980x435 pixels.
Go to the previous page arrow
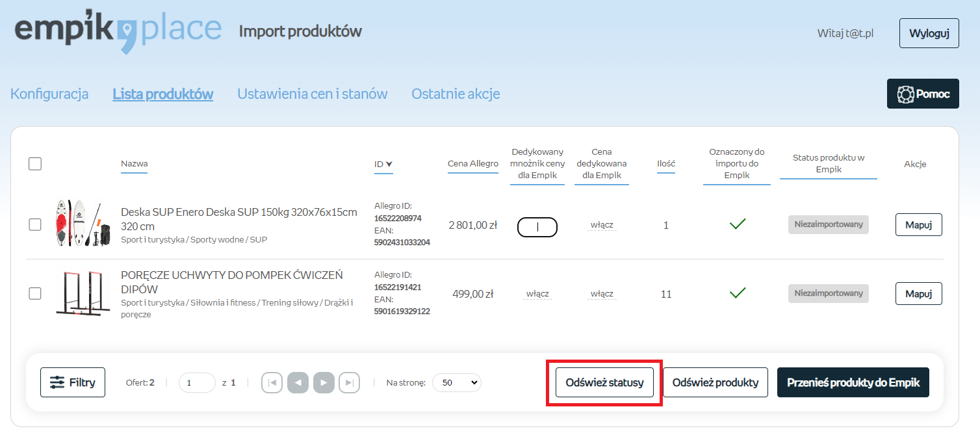[x=298, y=383]
